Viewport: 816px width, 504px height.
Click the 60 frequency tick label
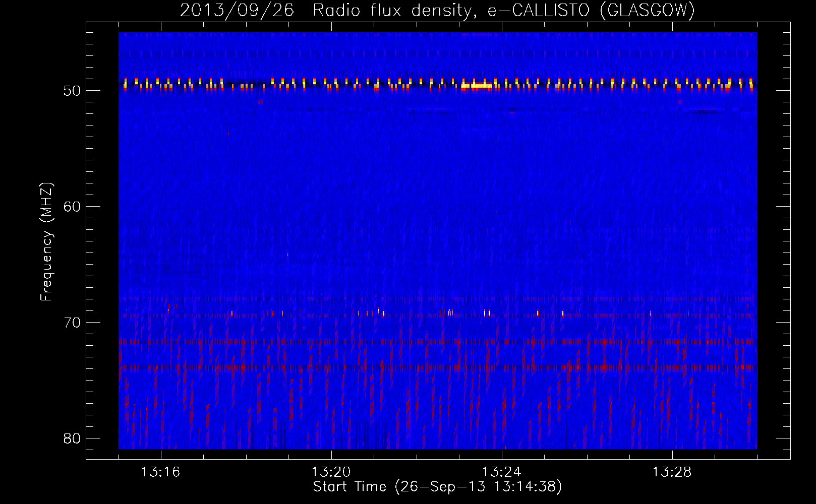(73, 207)
